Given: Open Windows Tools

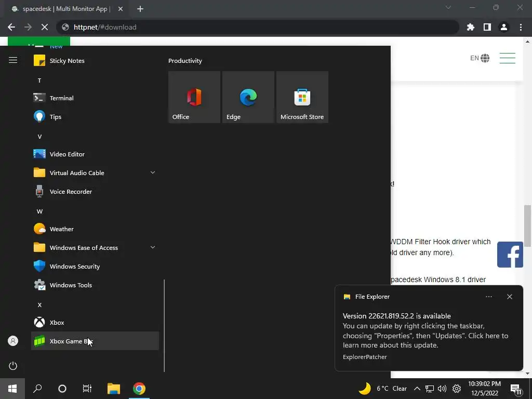Looking at the screenshot, I should [x=95, y=285].
